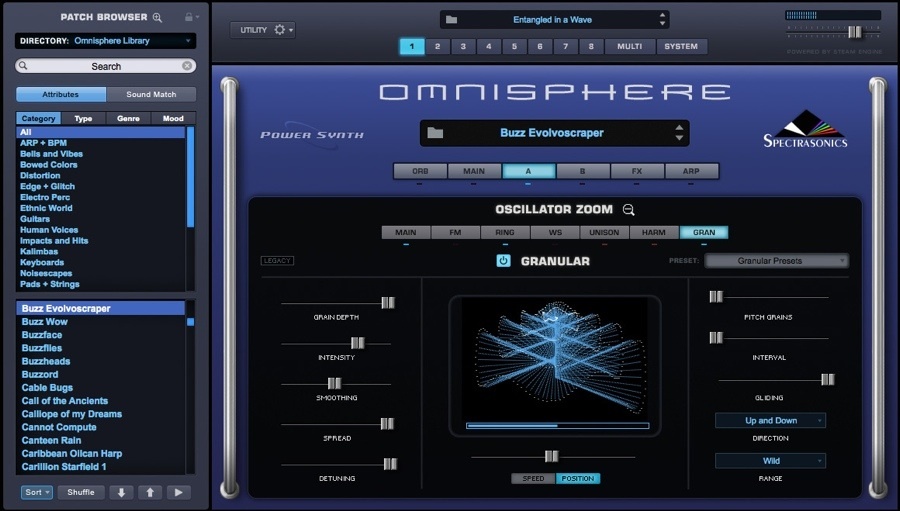Click folder icon beside Buzz Evolvoscraper patch name
The image size is (900, 511).
(435, 133)
